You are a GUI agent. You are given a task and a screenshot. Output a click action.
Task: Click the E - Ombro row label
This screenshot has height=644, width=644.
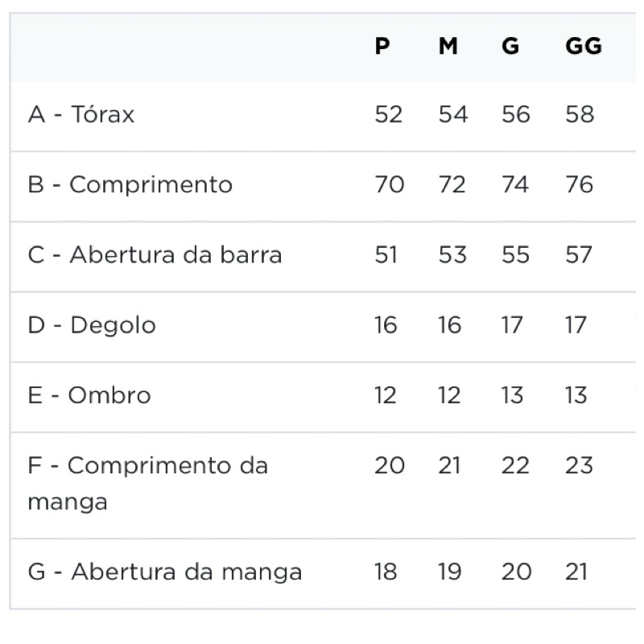click(x=89, y=395)
